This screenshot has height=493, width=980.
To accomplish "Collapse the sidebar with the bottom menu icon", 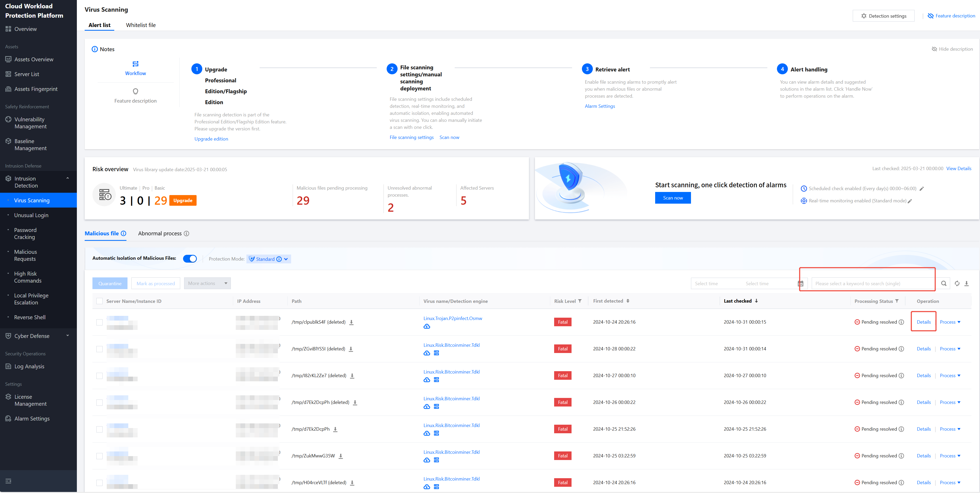I will [x=8, y=481].
